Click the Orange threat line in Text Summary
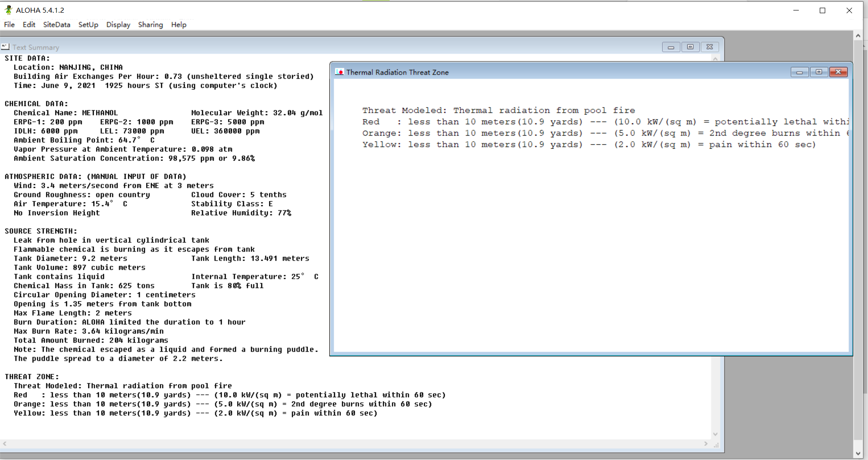 coord(223,404)
